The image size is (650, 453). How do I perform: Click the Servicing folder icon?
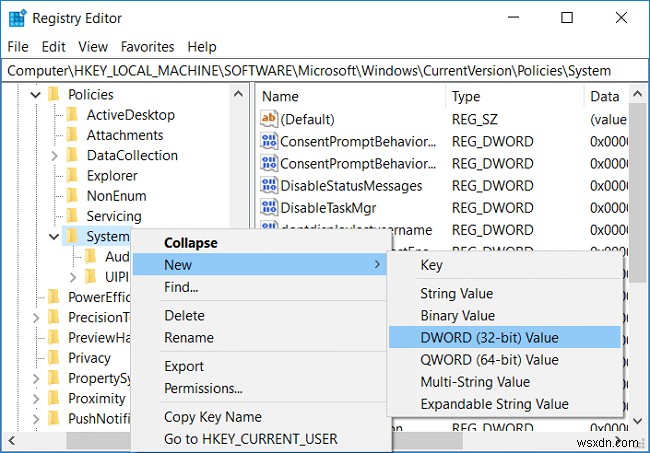point(72,216)
